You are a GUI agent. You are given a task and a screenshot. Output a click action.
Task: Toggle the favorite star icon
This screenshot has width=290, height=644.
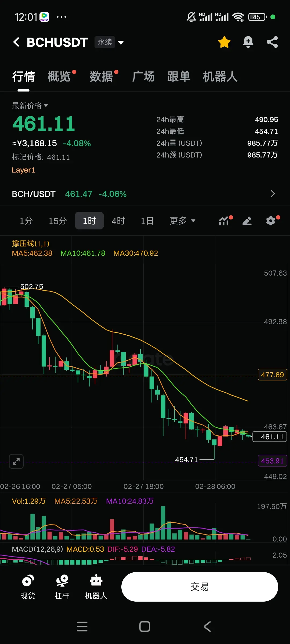pyautogui.click(x=224, y=42)
